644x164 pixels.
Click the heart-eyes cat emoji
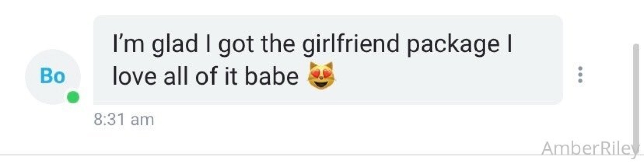click(x=321, y=76)
